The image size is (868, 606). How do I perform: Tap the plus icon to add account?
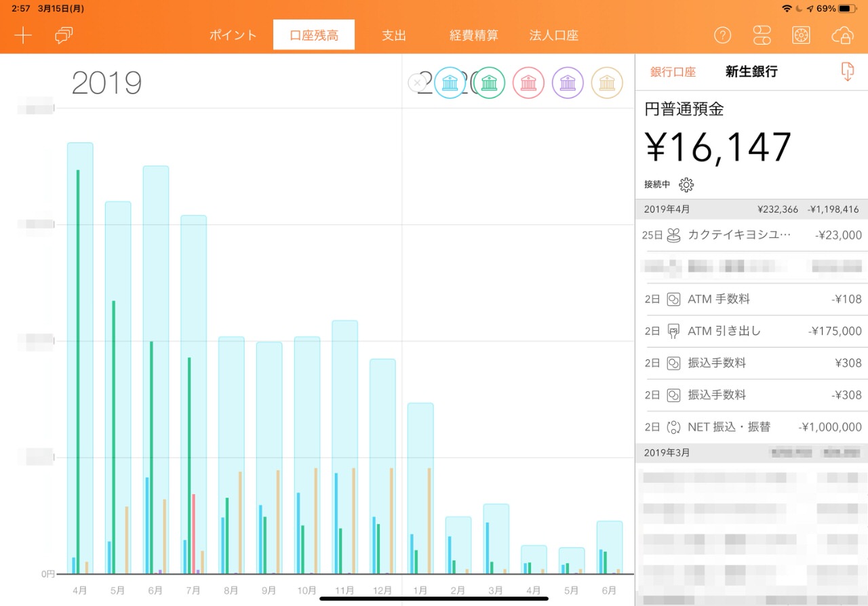click(x=23, y=36)
